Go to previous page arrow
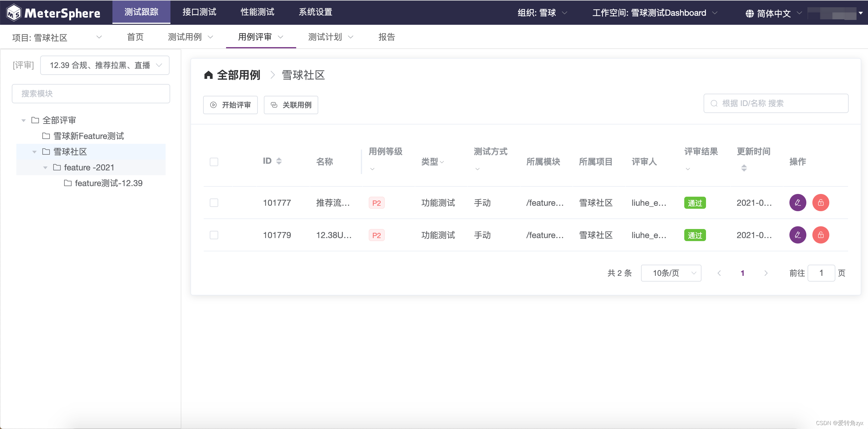Screen dimensions: 868x429 pyautogui.click(x=719, y=273)
